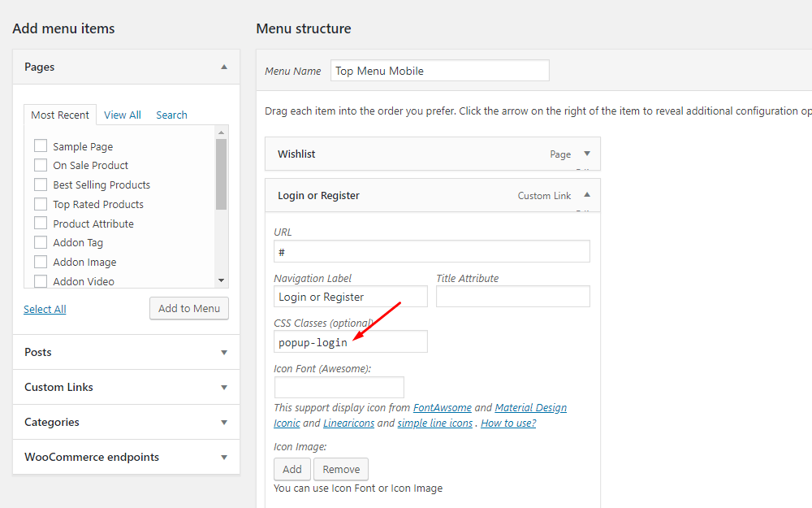
Task: Check the Addon Tag box
Action: click(41, 242)
